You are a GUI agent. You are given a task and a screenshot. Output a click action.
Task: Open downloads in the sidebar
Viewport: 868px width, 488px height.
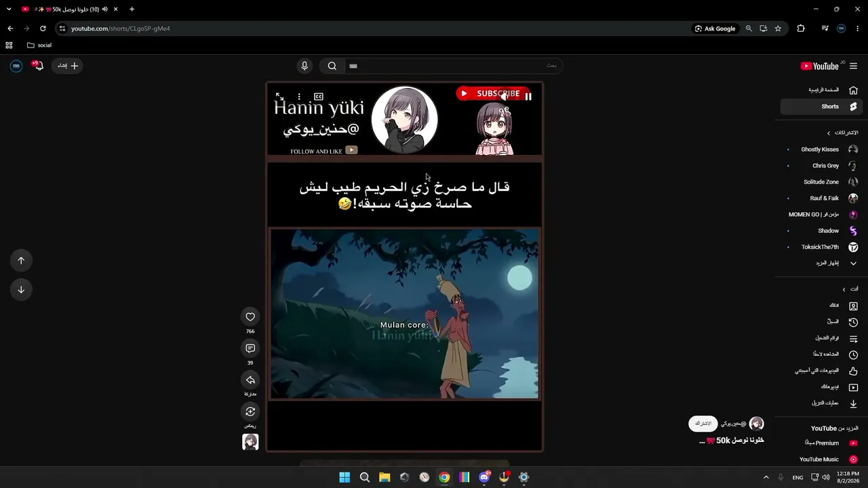[x=820, y=403]
